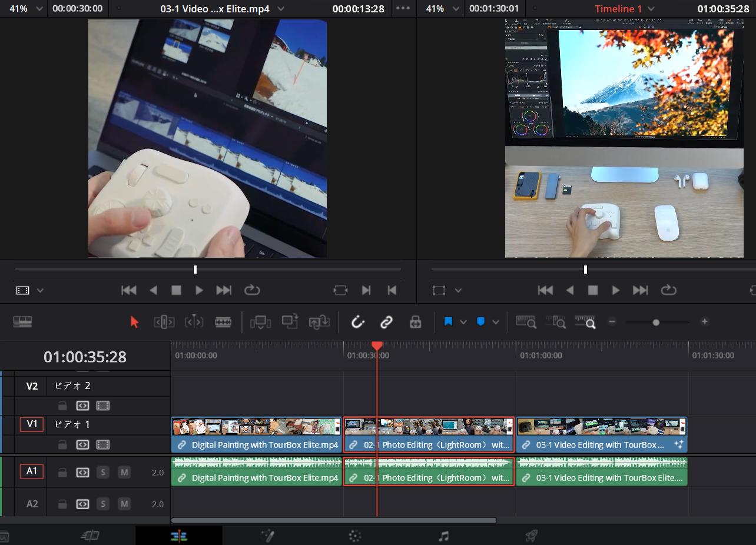Screen dimensions: 756x545
Task: Click zoom to full extent icon
Action: (x=525, y=322)
